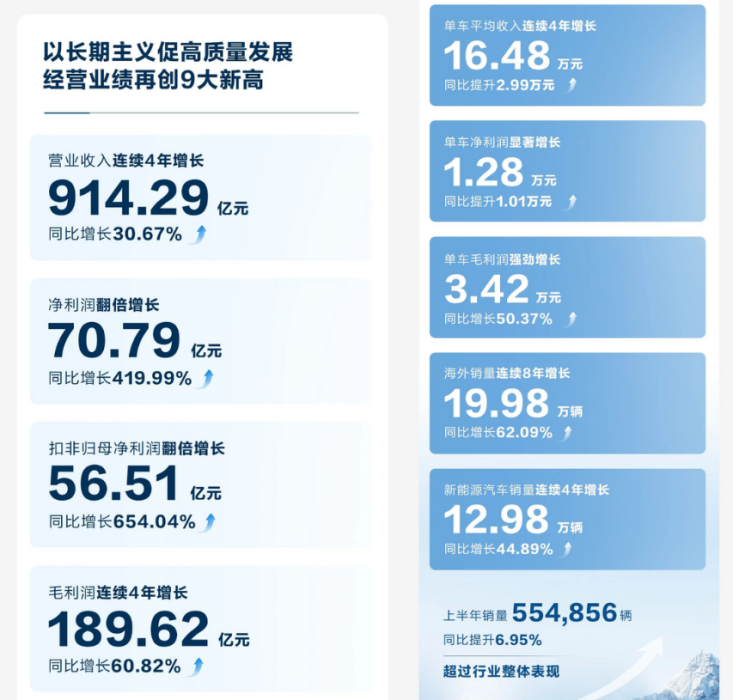The width and height of the screenshot is (733, 700).
Task: Select the text 同比增长654.04%
Action: point(121,522)
